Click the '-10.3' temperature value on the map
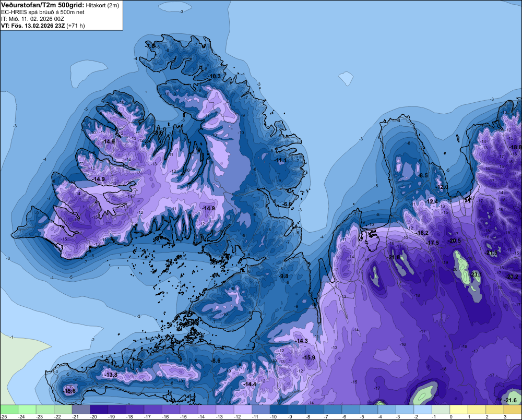Screen dimensions: 522x420 [x=215, y=76]
